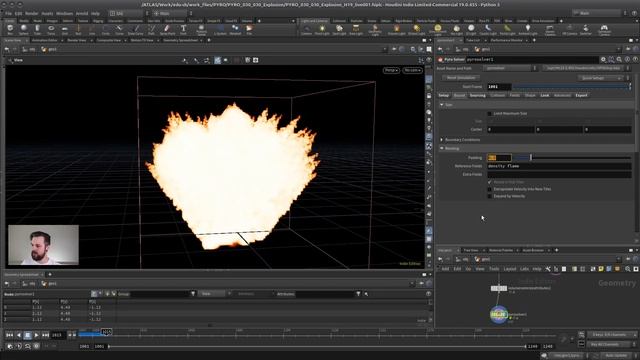The height and width of the screenshot is (360, 640).
Task: Select the Font shelf tool
Action: [183, 29]
